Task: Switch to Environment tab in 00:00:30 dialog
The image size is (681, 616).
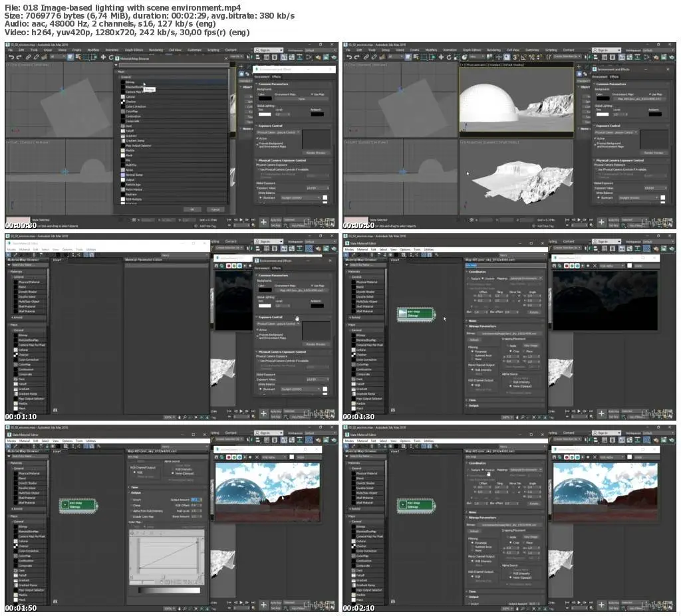Action: tap(262, 76)
